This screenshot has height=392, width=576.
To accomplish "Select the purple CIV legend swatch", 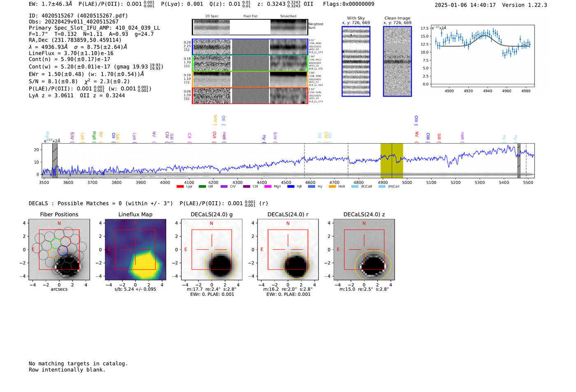I will click(x=224, y=187).
